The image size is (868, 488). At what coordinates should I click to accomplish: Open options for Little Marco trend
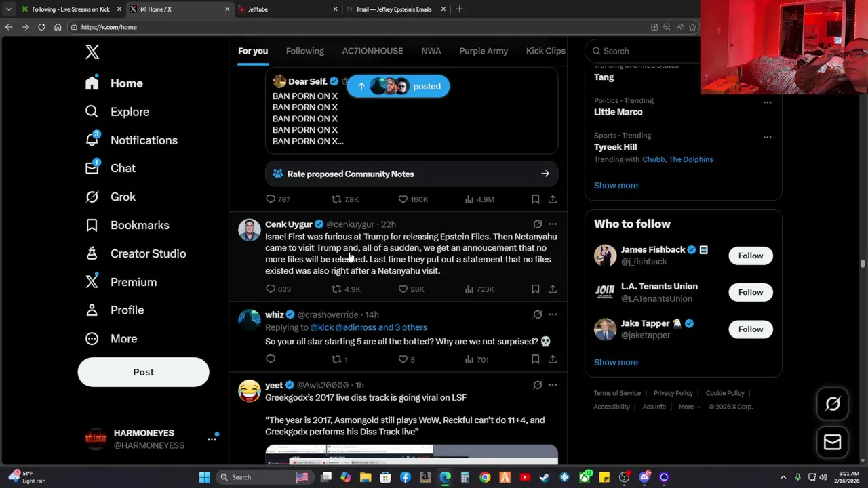[x=767, y=102]
